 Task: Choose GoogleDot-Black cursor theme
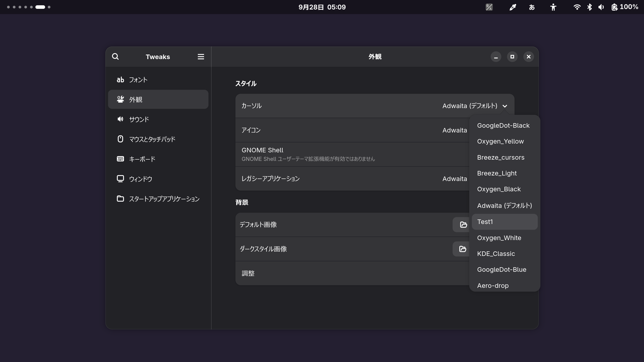[505, 125]
